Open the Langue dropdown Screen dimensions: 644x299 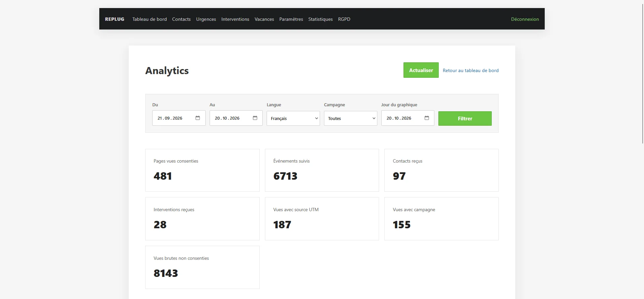[293, 118]
